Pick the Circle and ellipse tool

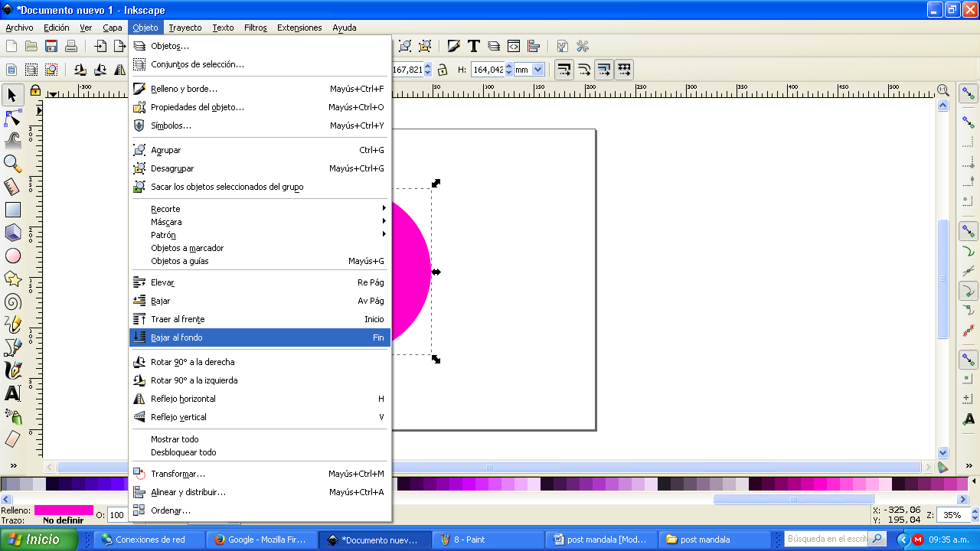coord(12,256)
